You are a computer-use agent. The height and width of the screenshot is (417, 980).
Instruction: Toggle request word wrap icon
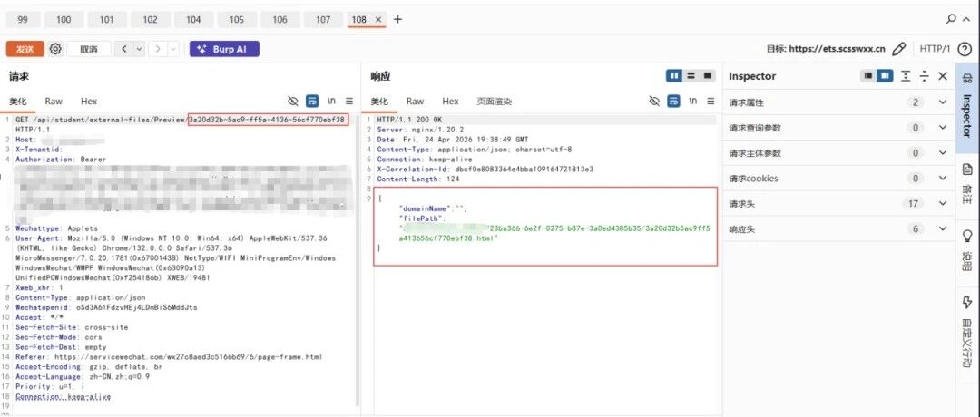point(312,102)
